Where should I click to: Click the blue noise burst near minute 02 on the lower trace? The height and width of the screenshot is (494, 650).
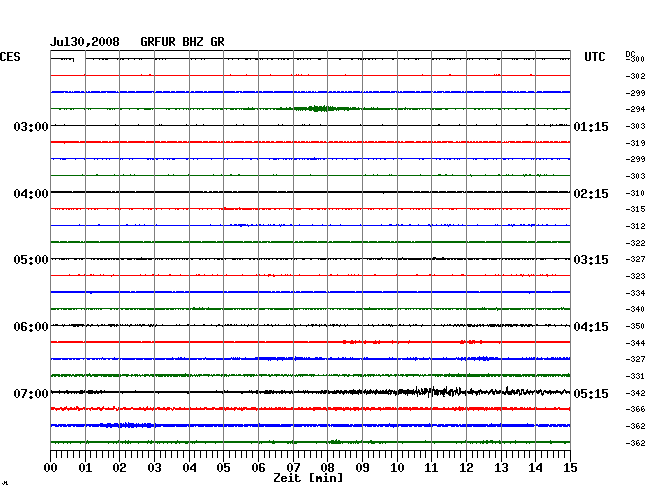(x=126, y=425)
